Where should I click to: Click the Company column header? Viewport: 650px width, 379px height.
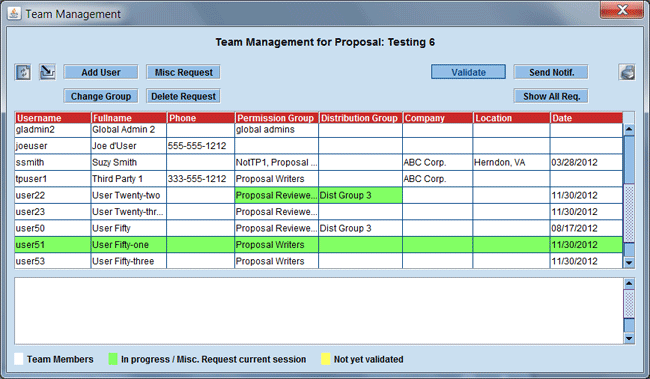coord(438,118)
